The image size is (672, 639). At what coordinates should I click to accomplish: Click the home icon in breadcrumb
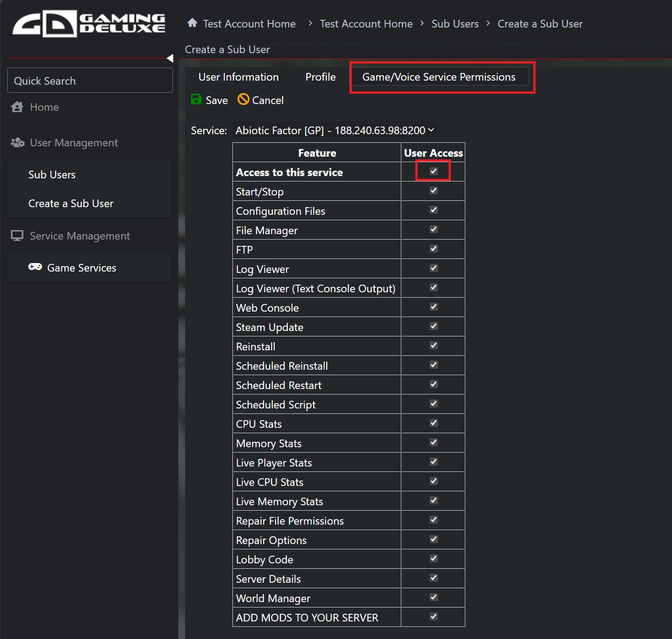point(192,23)
